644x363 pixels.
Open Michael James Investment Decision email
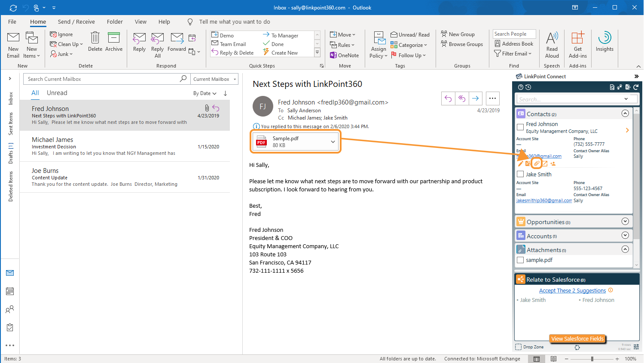pos(125,146)
